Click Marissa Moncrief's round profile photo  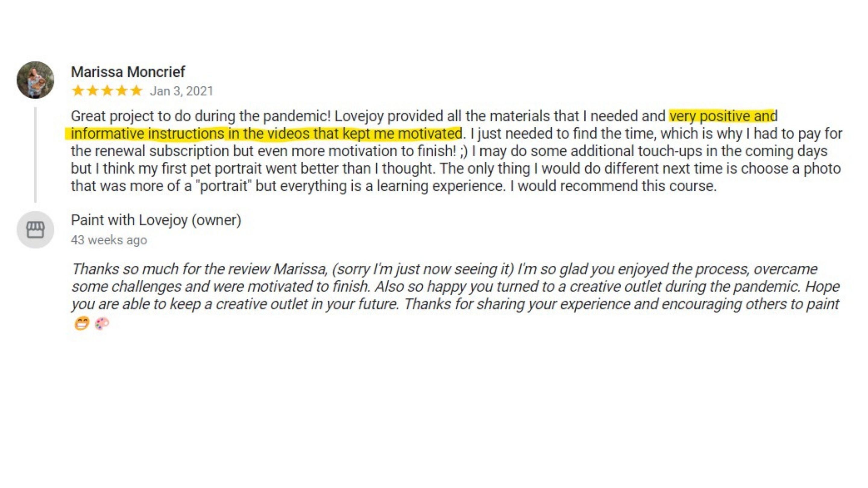click(35, 80)
